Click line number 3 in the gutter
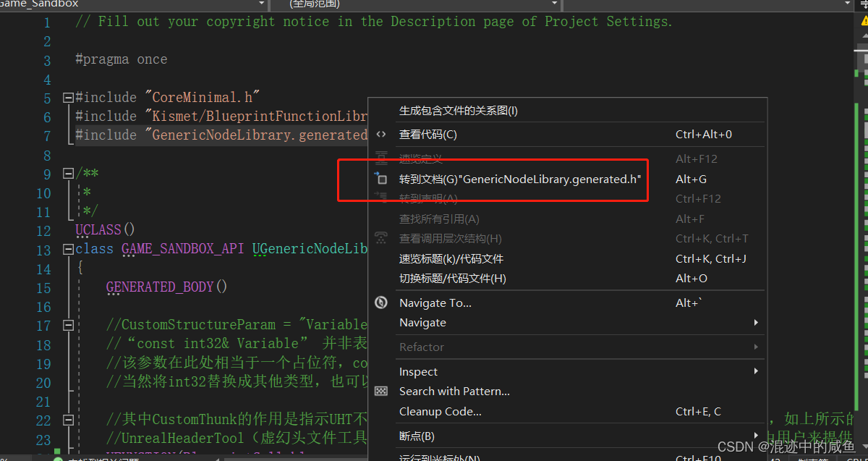Image resolution: width=868 pixels, height=461 pixels. coord(48,60)
